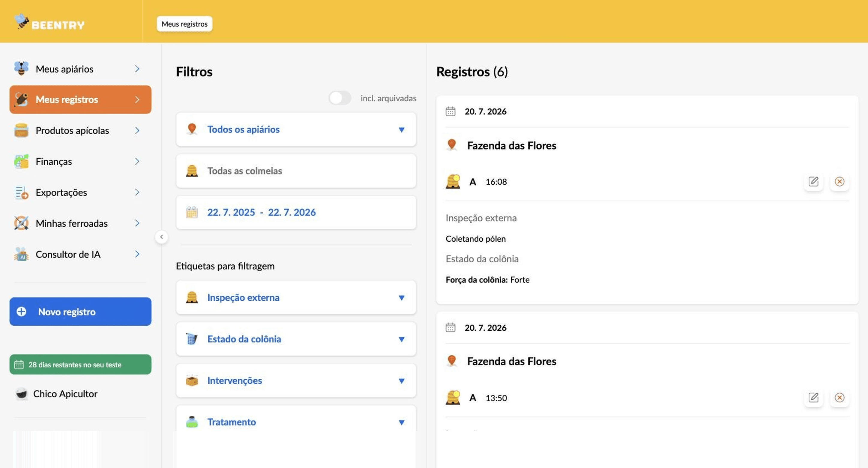Click location pin of first Fazenda das Flores
The height and width of the screenshot is (468, 868).
451,145
